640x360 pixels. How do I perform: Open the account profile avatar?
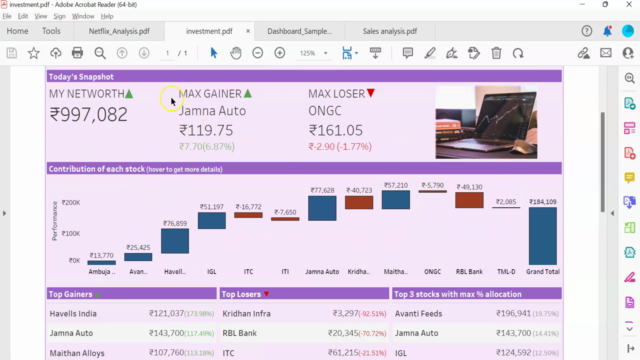628,31
